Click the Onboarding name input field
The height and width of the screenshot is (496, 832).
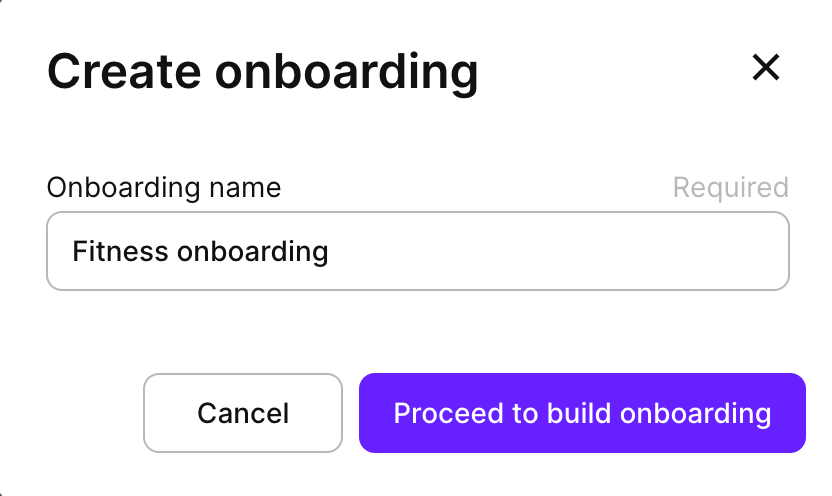(418, 251)
